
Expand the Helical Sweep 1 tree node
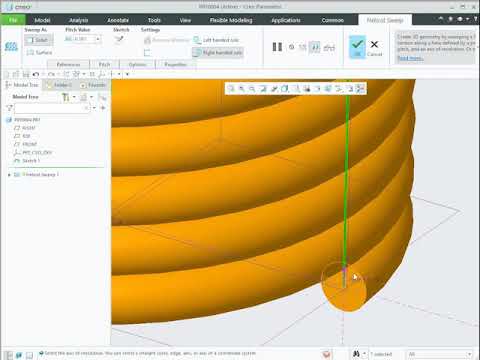(9, 175)
